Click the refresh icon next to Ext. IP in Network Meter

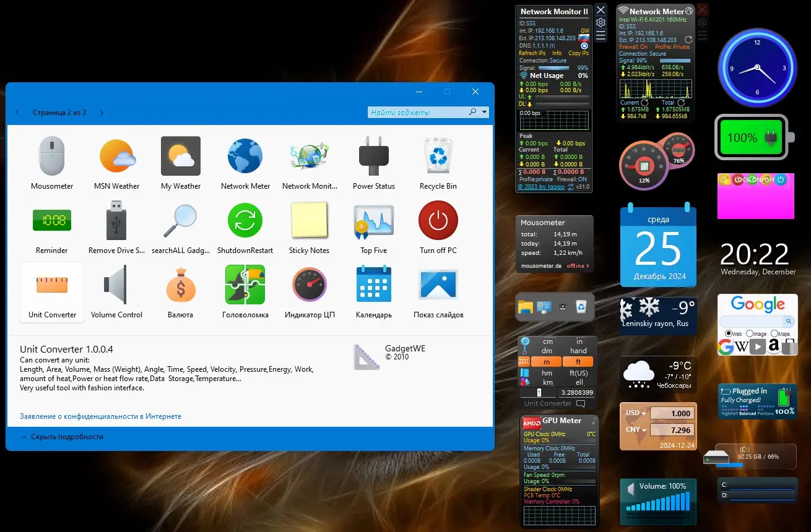pos(688,40)
